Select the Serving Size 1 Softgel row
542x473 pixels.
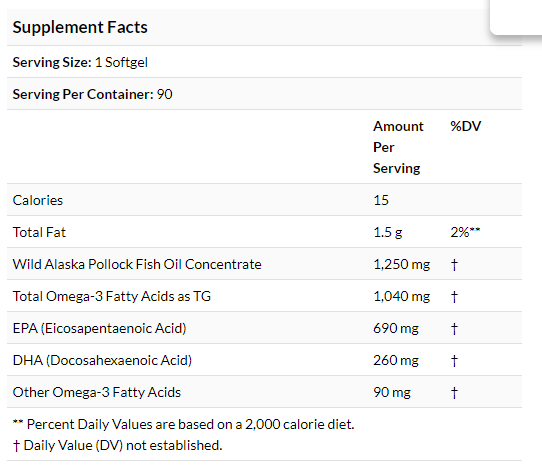(x=264, y=62)
